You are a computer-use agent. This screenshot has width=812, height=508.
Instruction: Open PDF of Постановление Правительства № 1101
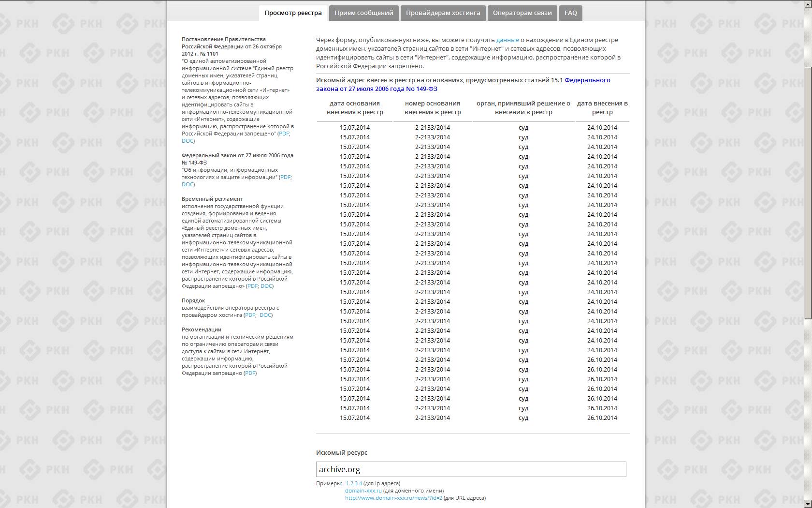(284, 134)
